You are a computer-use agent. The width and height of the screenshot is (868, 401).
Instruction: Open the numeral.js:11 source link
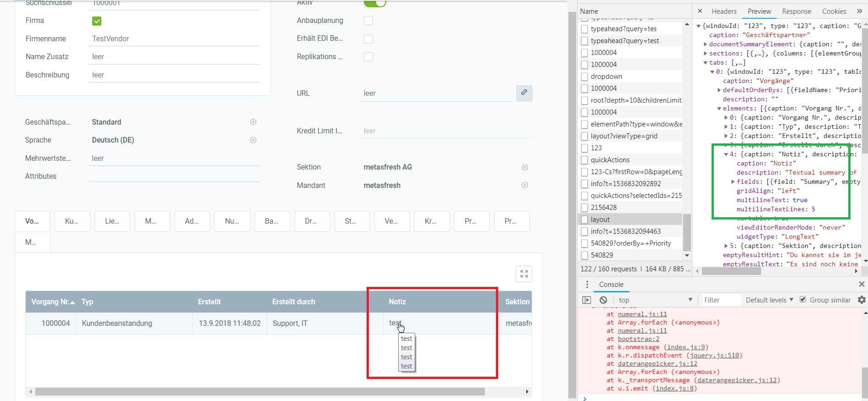(x=642, y=314)
